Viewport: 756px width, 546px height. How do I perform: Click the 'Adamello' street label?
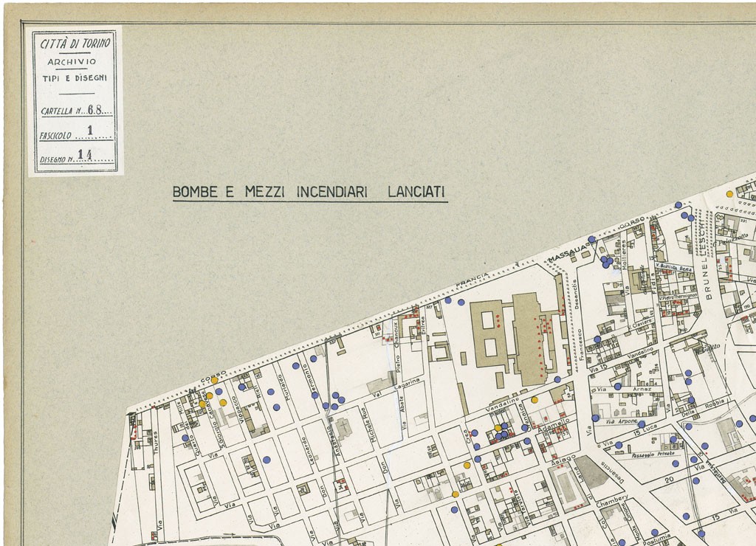pyautogui.click(x=554, y=426)
